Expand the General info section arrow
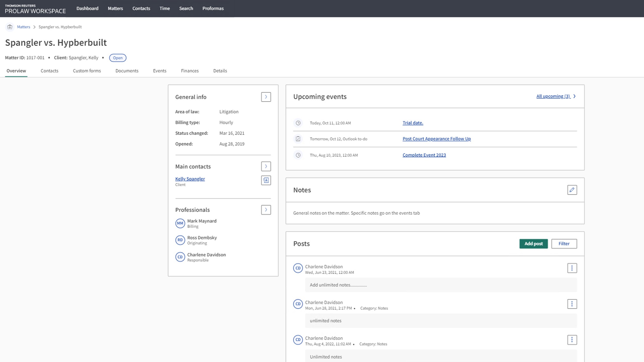 [x=266, y=97]
